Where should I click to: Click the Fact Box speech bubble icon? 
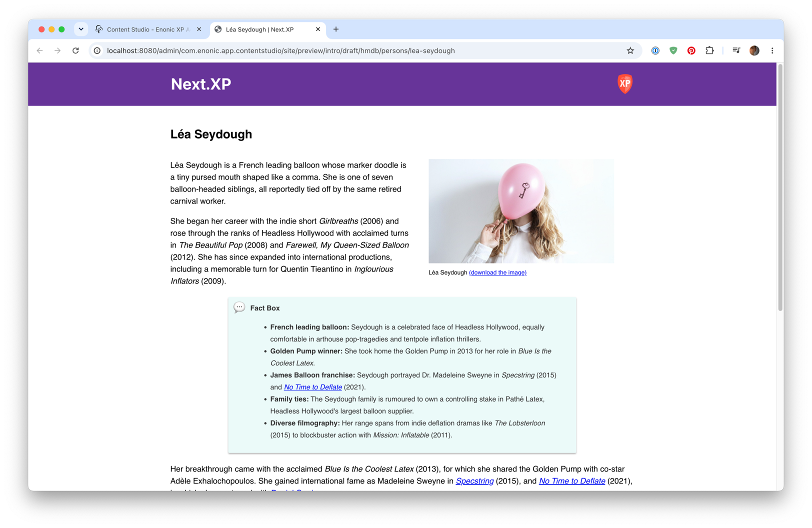pos(239,307)
